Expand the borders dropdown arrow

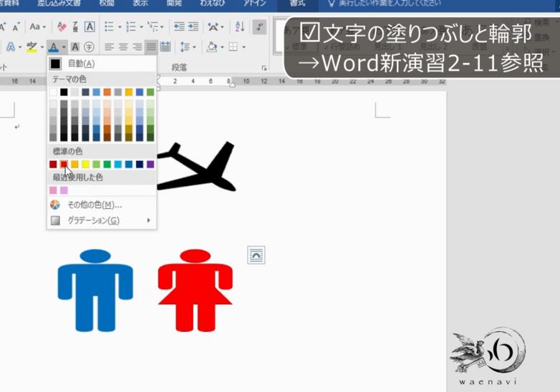[x=243, y=47]
